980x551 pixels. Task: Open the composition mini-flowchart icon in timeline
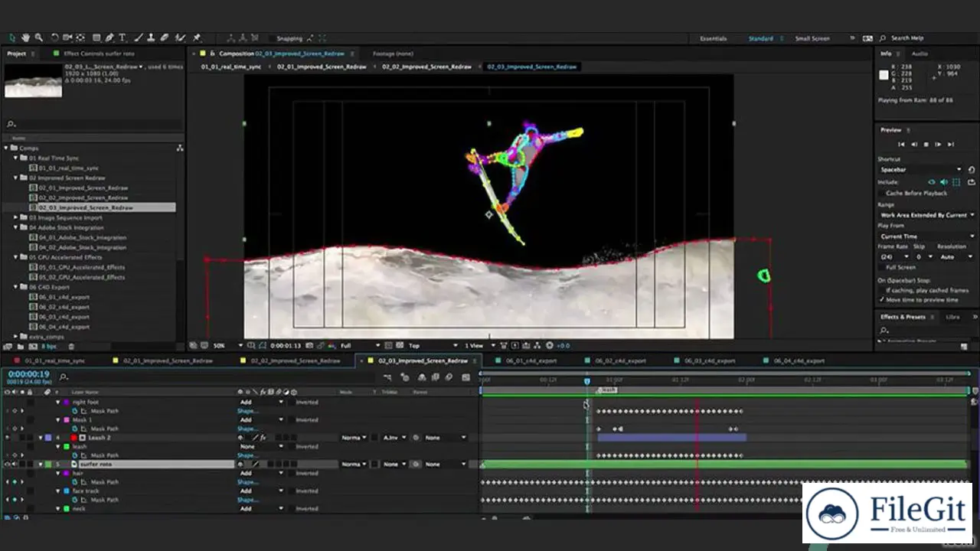click(387, 377)
